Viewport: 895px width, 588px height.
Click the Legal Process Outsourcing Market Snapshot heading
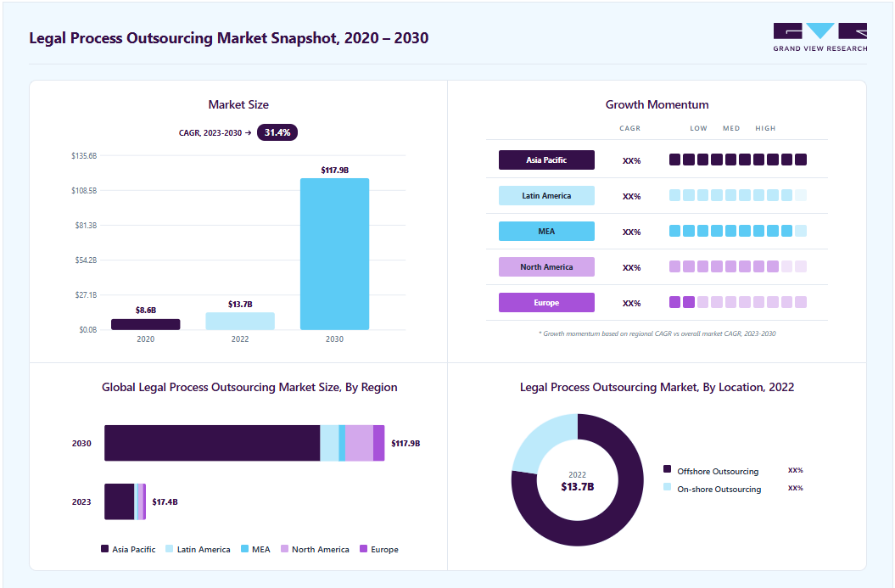click(229, 37)
